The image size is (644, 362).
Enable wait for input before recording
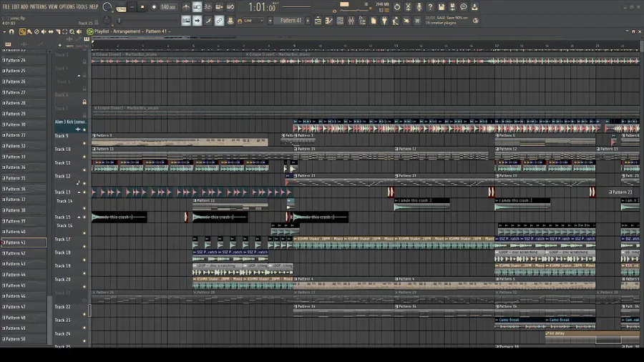click(197, 7)
